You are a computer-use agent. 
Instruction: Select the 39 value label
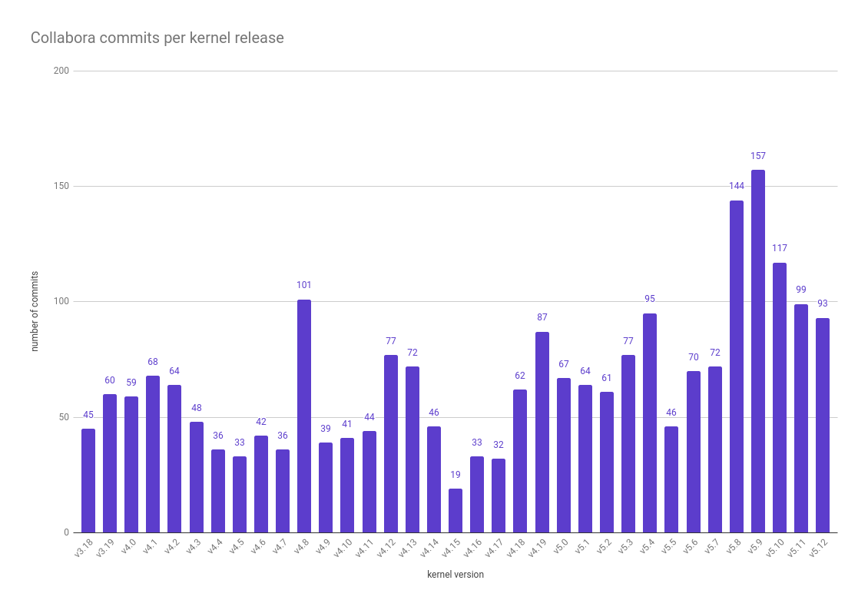point(326,429)
